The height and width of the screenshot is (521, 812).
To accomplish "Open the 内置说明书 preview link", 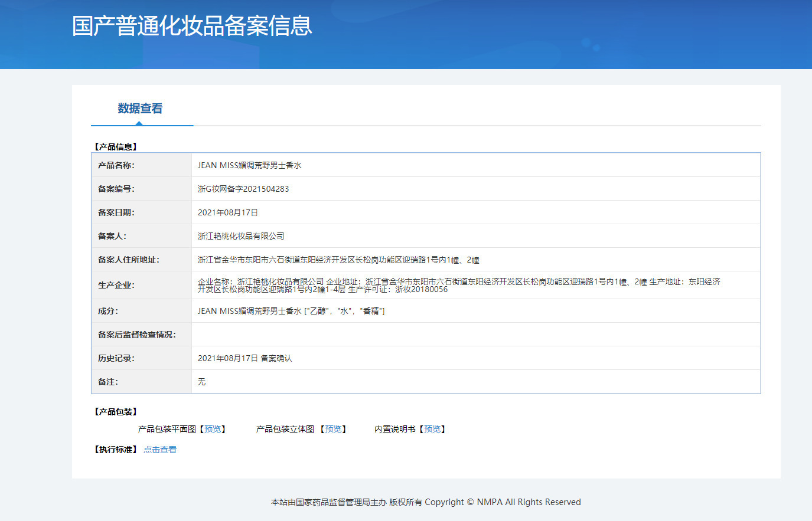I will (432, 430).
